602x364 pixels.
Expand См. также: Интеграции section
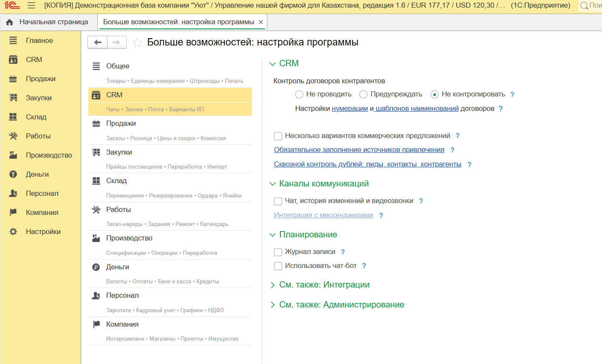pyautogui.click(x=324, y=285)
